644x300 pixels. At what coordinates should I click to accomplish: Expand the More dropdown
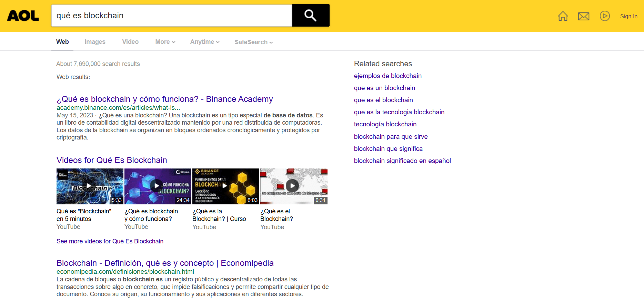tap(165, 42)
